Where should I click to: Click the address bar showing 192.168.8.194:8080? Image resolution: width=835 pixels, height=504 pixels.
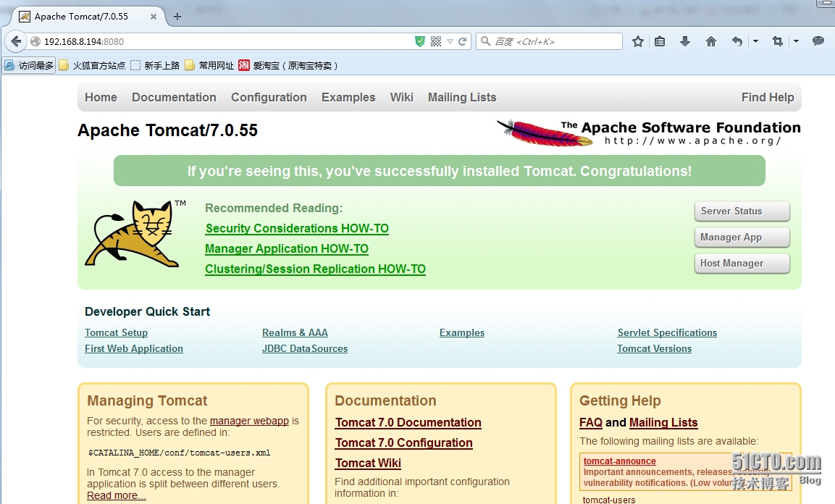click(224, 41)
